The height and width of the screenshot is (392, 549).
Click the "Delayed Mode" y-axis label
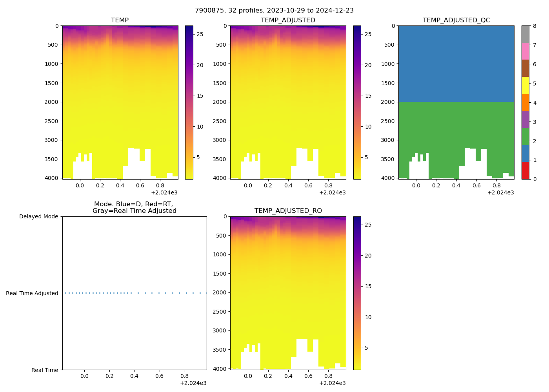[x=38, y=216]
